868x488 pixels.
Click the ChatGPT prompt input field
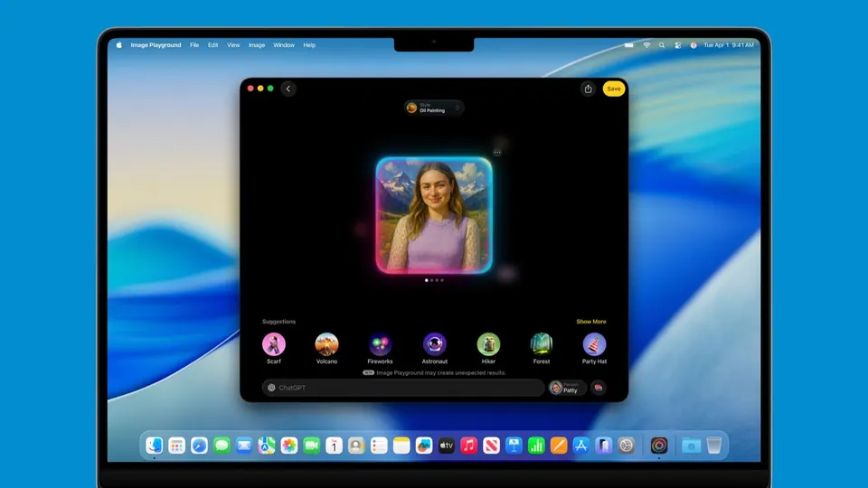(403, 388)
